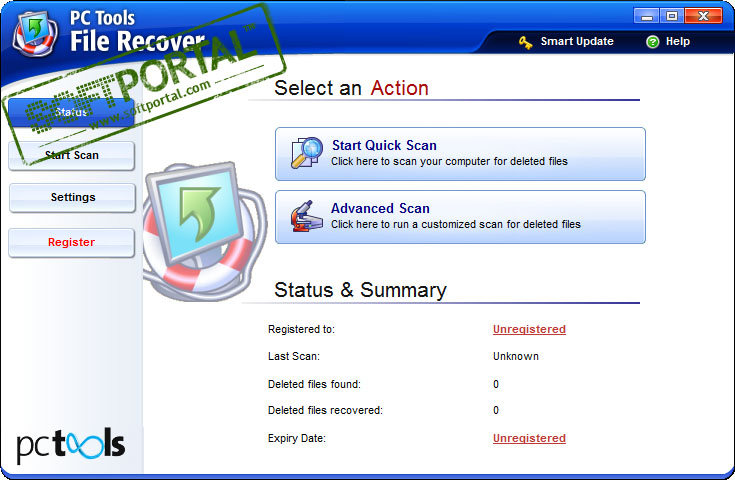The width and height of the screenshot is (735, 480).
Task: Click the 'Expiry Date:' label
Action: point(297,438)
